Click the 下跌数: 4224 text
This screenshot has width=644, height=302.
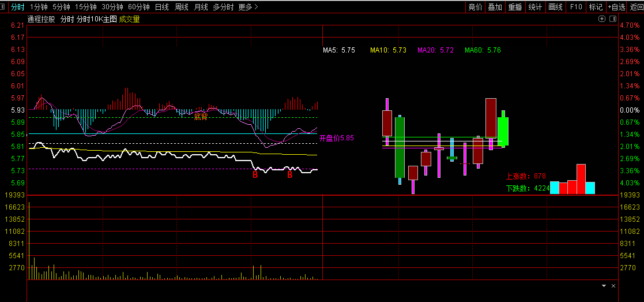coord(528,188)
